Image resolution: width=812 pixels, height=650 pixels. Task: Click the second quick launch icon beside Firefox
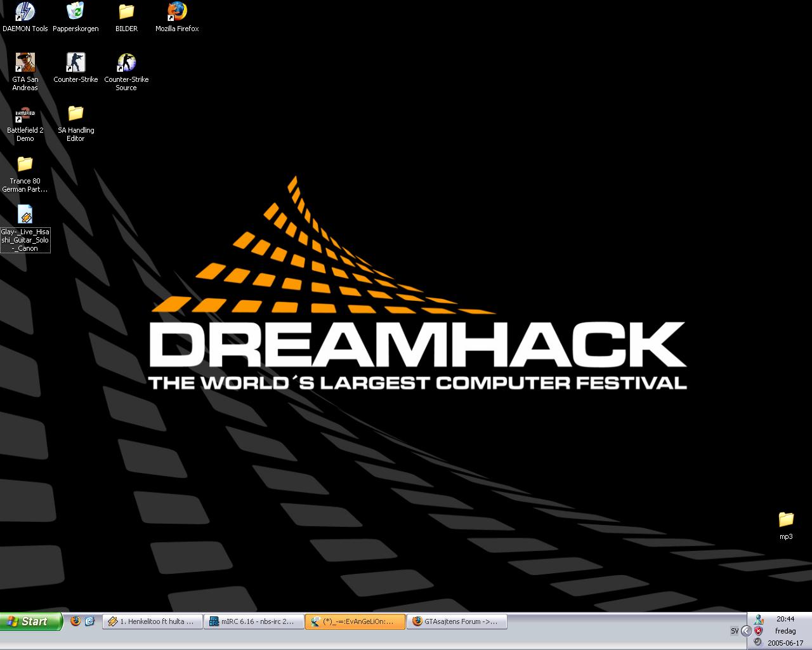coord(90,621)
